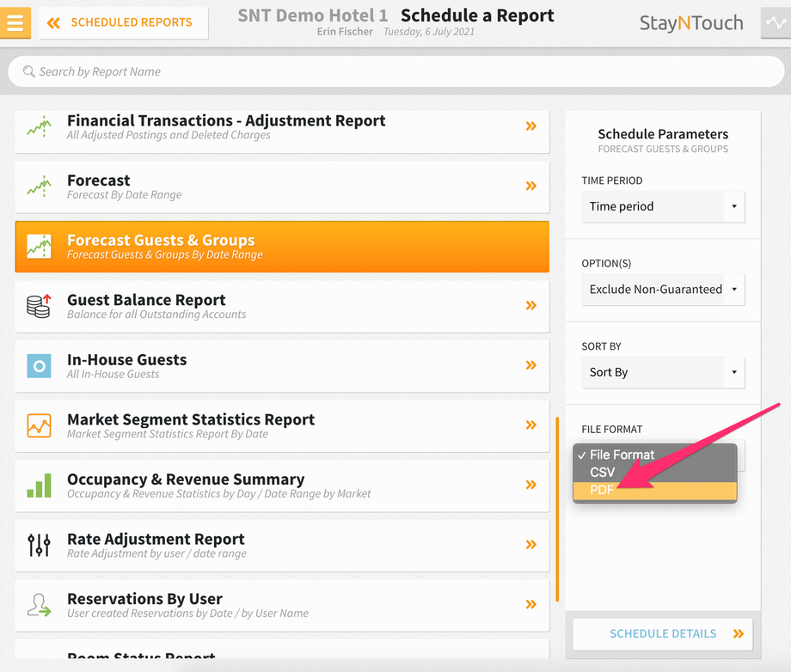Click the Forecast By Date Range subtitle
This screenshot has width=791, height=672.
[124, 195]
